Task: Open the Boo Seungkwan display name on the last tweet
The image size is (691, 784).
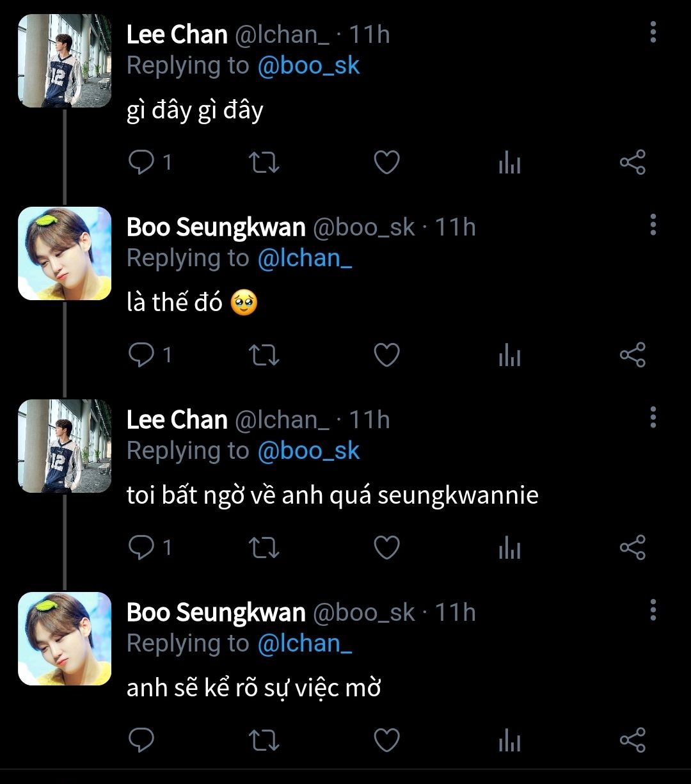Action: point(216,612)
